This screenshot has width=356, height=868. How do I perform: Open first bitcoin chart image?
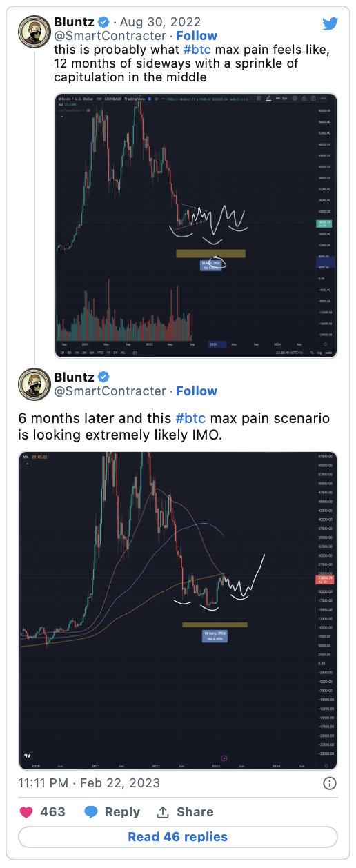pyautogui.click(x=196, y=226)
